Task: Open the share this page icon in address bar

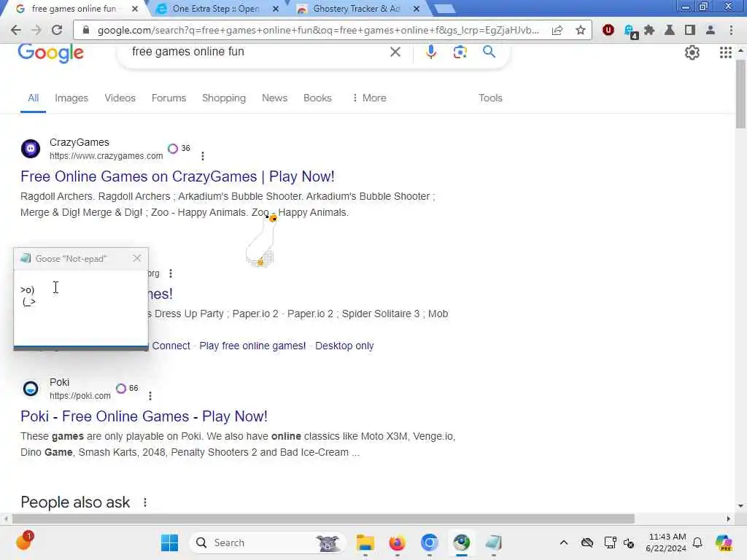Action: pos(557,30)
